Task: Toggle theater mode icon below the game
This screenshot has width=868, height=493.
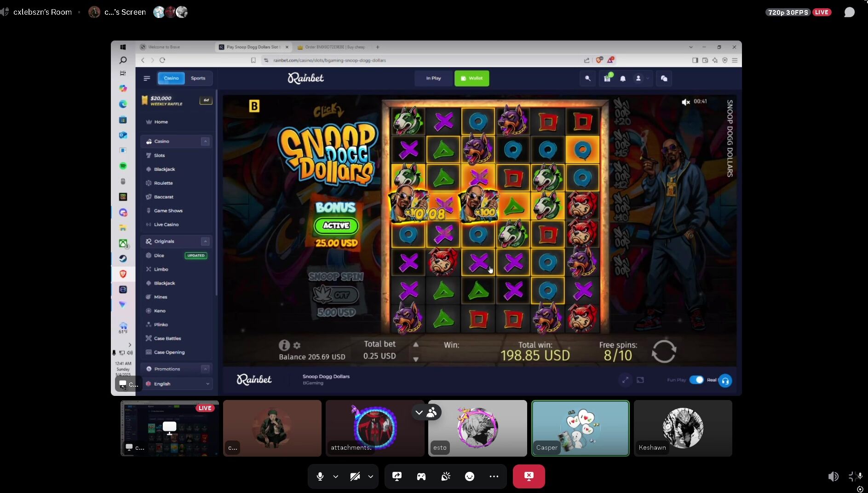Action: click(640, 380)
